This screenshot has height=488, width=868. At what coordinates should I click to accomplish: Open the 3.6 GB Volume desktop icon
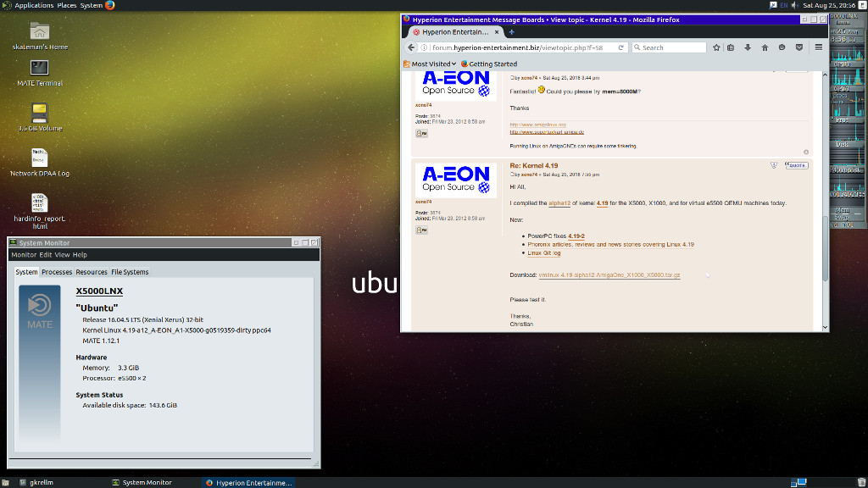click(x=39, y=113)
